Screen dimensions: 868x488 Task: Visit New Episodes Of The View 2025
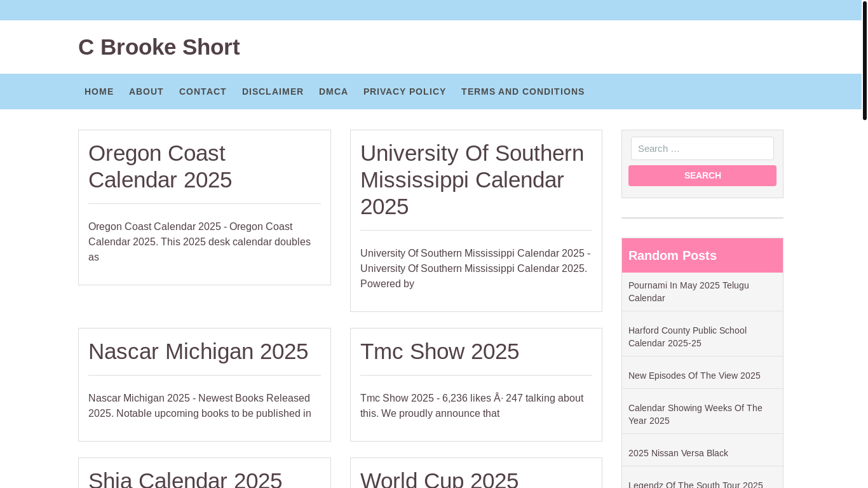[695, 376]
